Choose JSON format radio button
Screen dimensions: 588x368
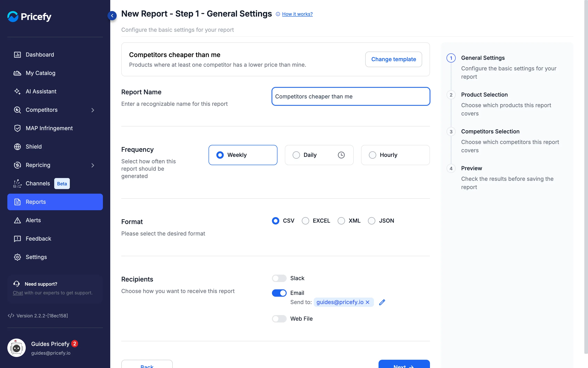pyautogui.click(x=371, y=221)
